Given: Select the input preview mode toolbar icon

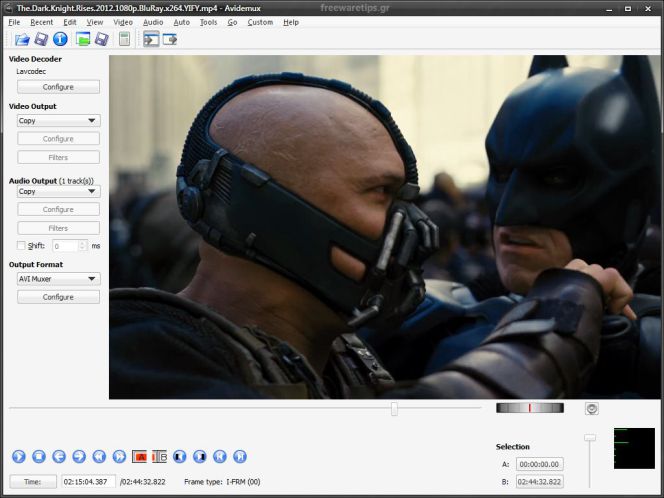Looking at the screenshot, I should tap(151, 39).
